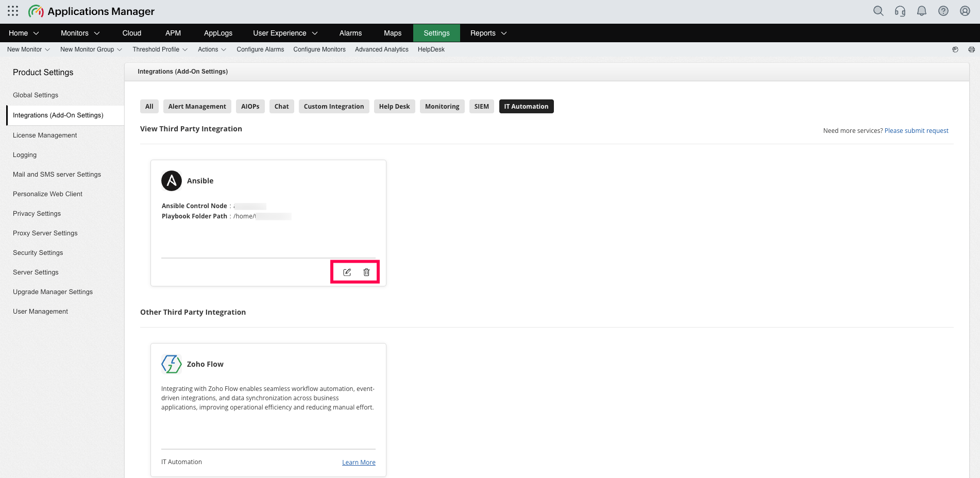The width and height of the screenshot is (980, 478).
Task: Go to the Alarms tab
Action: pyautogui.click(x=350, y=33)
